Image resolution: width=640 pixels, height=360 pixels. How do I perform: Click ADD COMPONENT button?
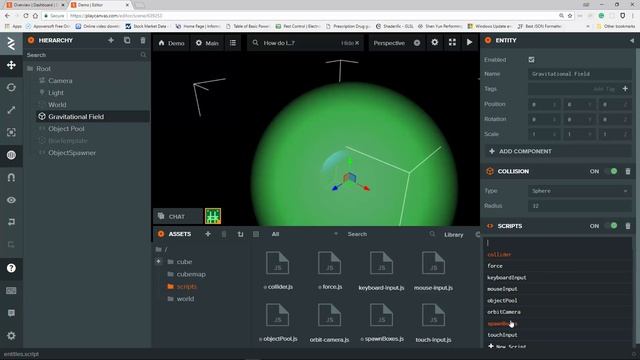tap(558, 151)
